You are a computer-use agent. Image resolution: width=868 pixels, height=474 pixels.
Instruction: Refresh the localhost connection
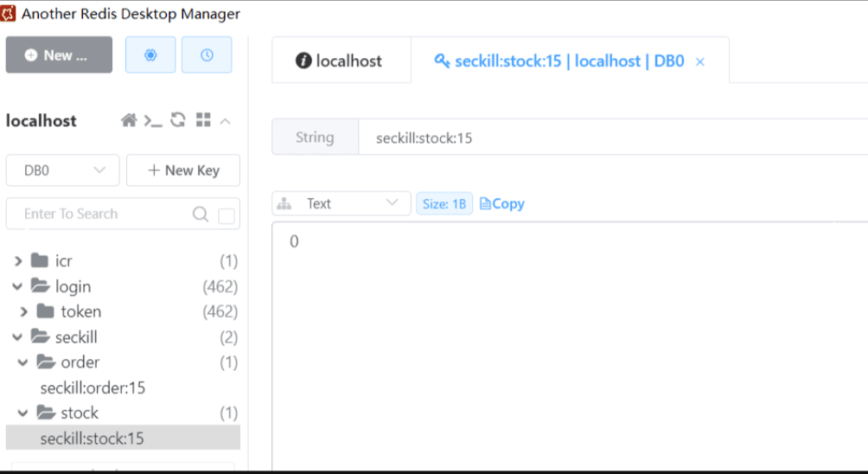[x=178, y=120]
